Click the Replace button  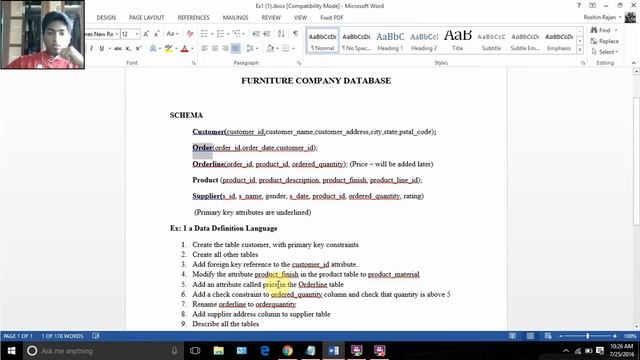[x=604, y=41]
